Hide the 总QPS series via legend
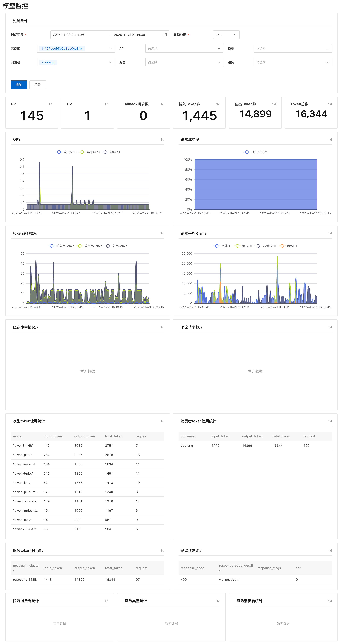This screenshot has width=343, height=644. pos(105,152)
